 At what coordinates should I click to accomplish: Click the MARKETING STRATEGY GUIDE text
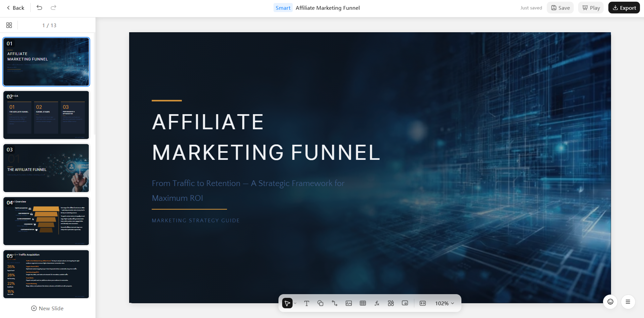click(196, 221)
